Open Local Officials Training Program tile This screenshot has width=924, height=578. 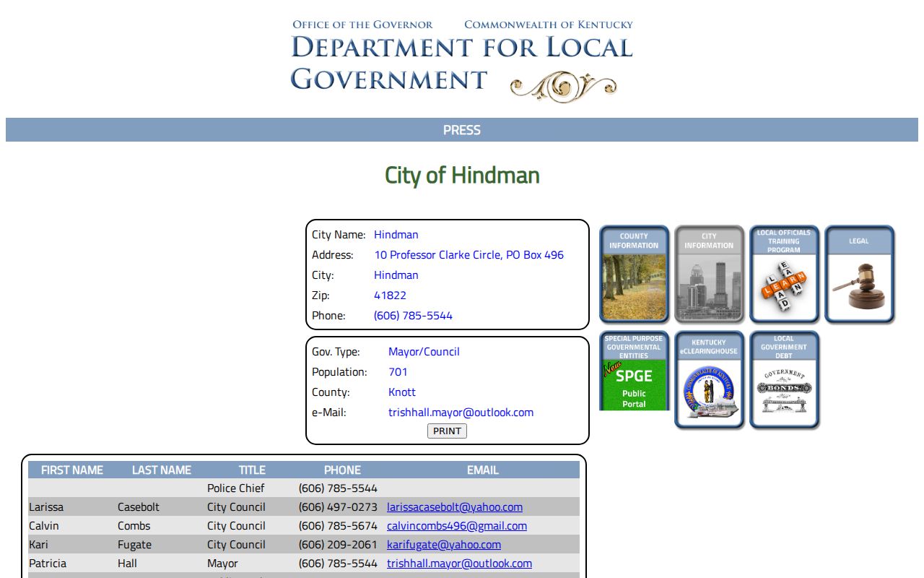784,274
